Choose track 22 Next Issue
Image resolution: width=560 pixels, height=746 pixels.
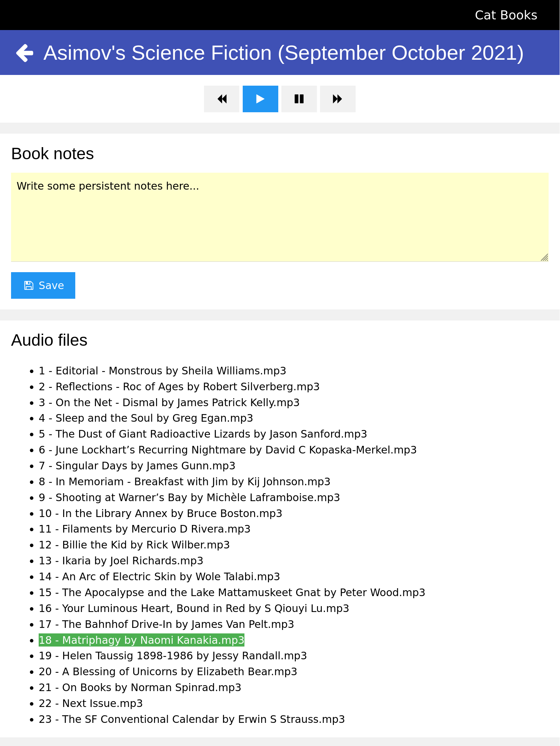click(x=90, y=704)
